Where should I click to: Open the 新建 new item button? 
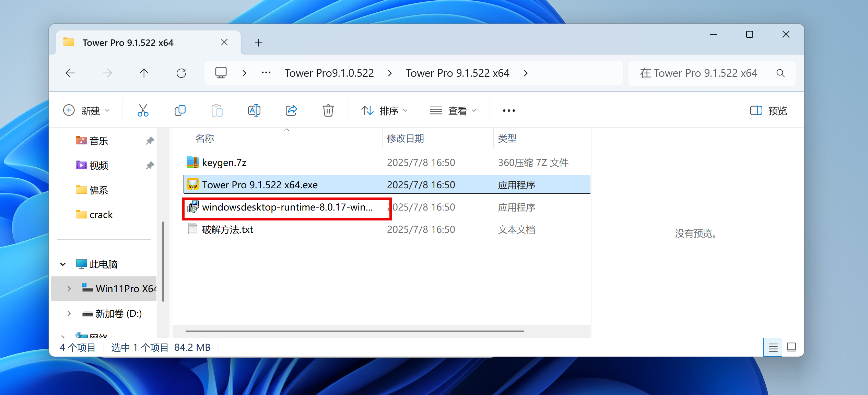[x=86, y=110]
